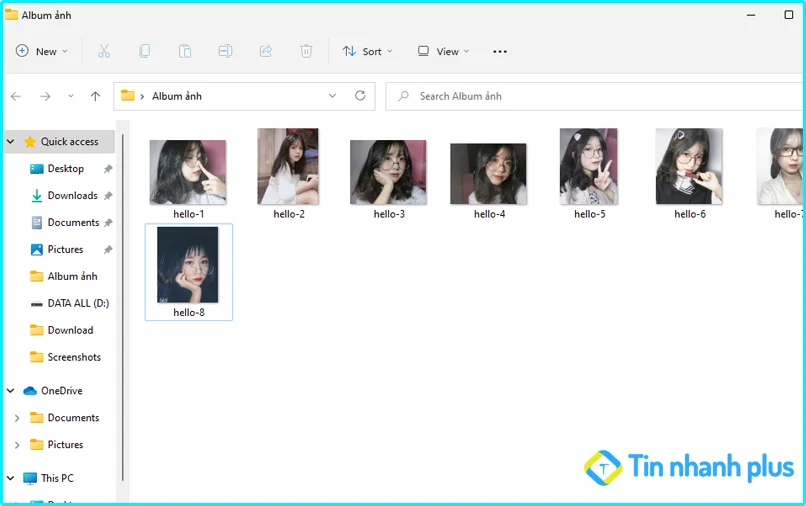Click the Rename icon in toolbar

[225, 51]
